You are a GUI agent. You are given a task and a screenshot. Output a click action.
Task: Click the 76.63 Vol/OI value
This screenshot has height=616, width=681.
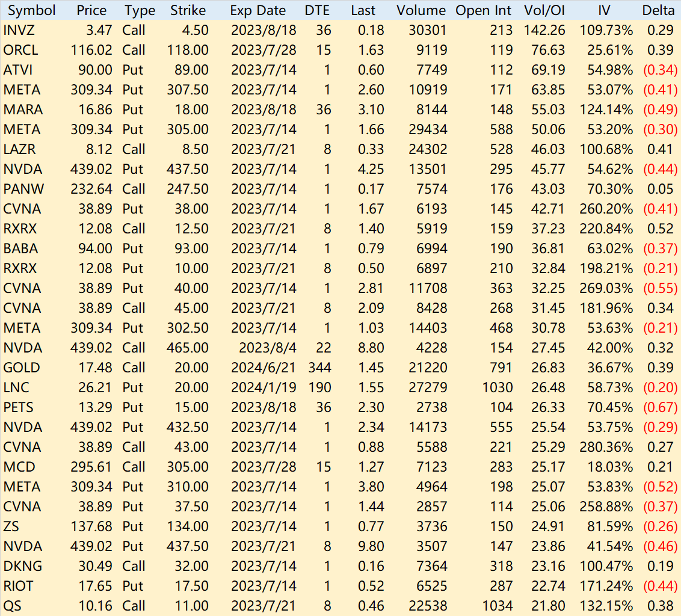click(548, 50)
